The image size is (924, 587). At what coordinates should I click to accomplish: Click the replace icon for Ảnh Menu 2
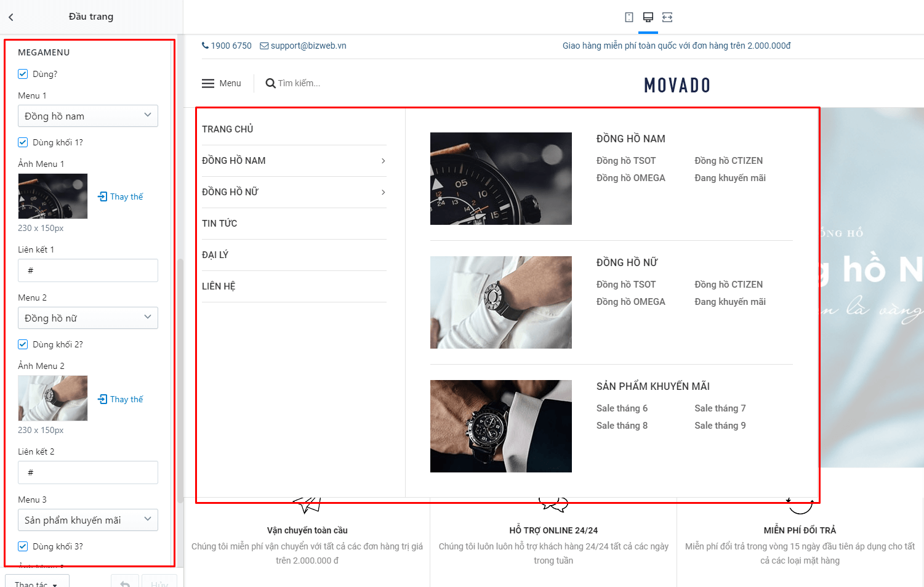[x=103, y=399]
